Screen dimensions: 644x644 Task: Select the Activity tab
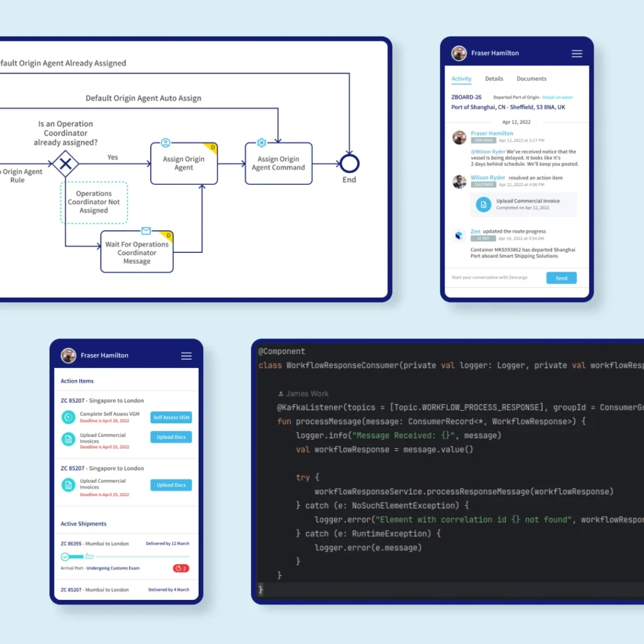(x=461, y=79)
